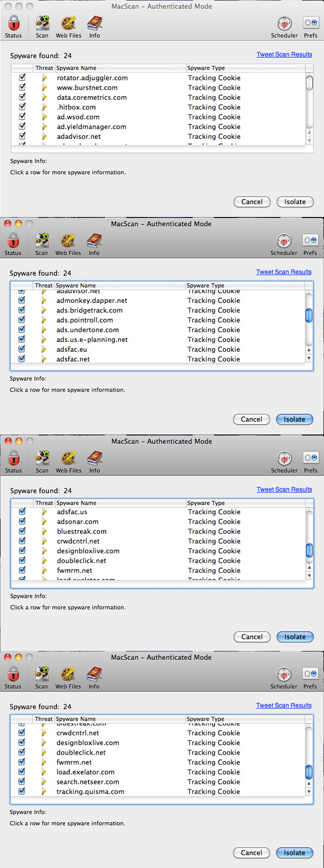
Task: Click threat arrow icon beside adsfac.us
Action: (45, 512)
